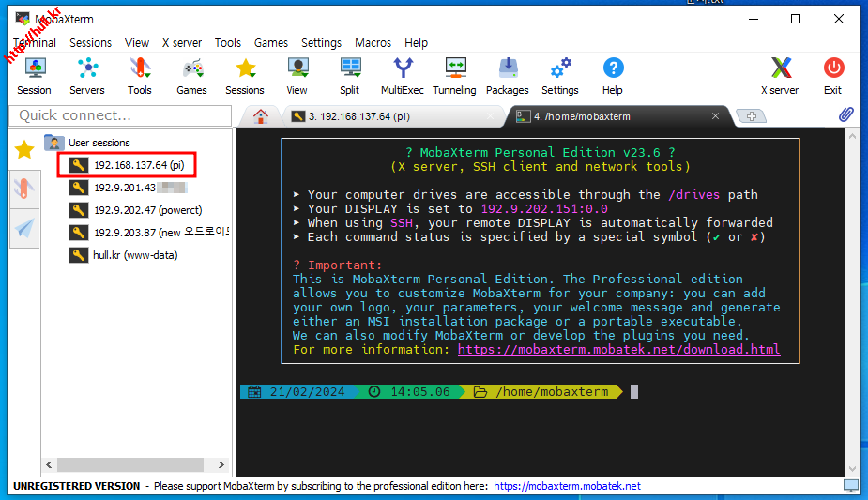Open the paper plane sidebar tab
Screen dimensions: 868x500
pyautogui.click(x=24, y=228)
